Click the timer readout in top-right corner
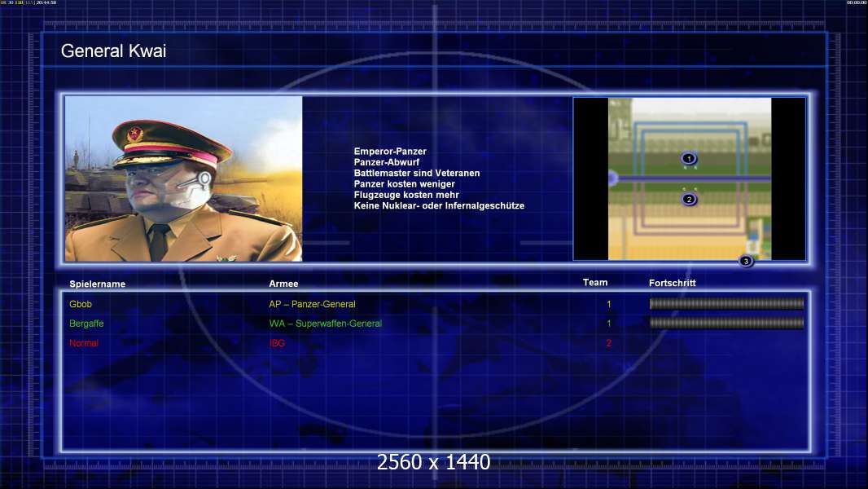The width and height of the screenshot is (868, 489). click(857, 2)
